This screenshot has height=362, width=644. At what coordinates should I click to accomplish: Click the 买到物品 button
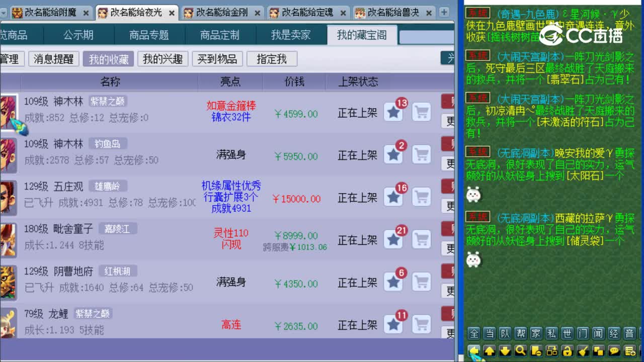pyautogui.click(x=217, y=59)
